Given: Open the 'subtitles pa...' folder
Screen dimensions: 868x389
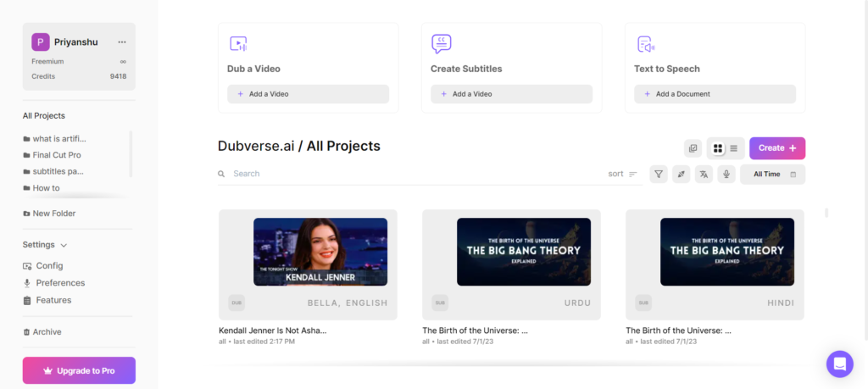Looking at the screenshot, I should [53, 171].
